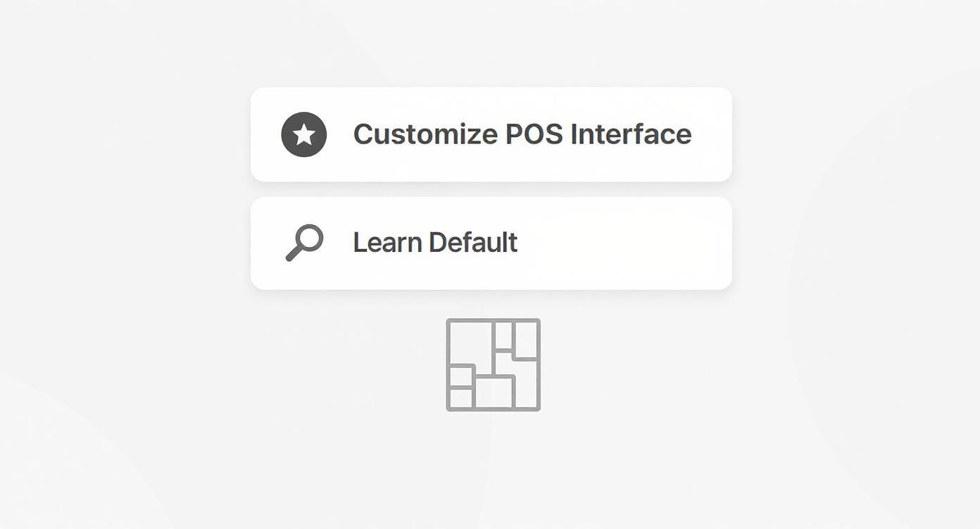The width and height of the screenshot is (980, 529).
Task: Click the layout grid icon below the buttons
Action: [492, 364]
